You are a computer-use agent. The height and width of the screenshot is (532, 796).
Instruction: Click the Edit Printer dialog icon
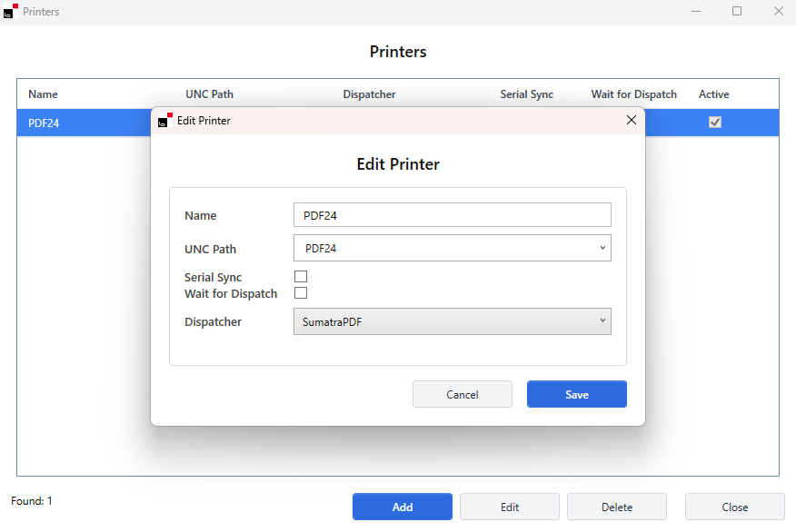[x=164, y=121]
